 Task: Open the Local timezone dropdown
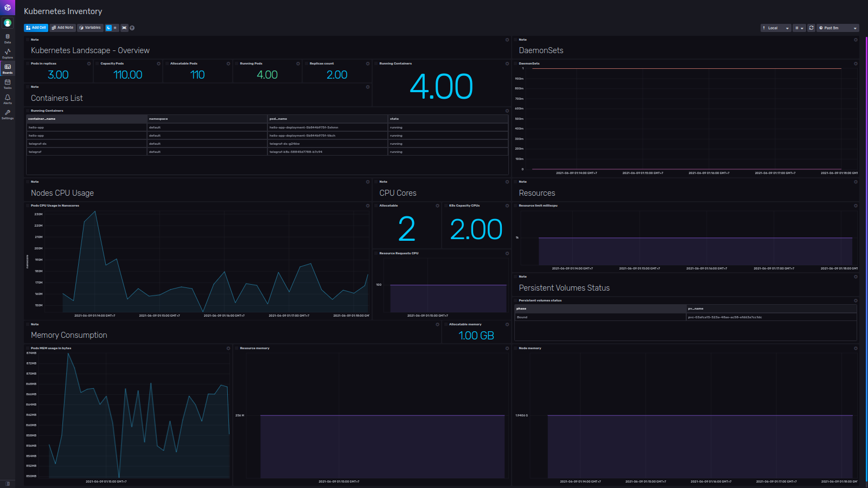click(775, 28)
